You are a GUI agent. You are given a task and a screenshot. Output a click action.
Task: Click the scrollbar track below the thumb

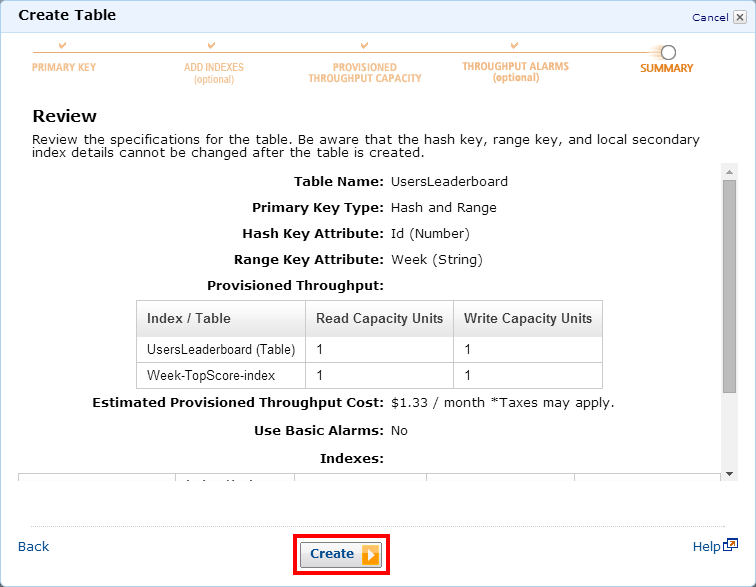(729, 430)
